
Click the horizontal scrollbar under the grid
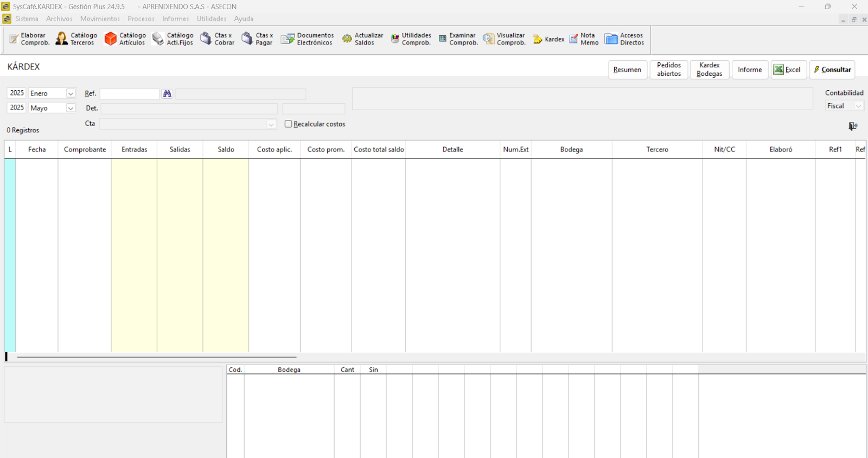tap(156, 357)
